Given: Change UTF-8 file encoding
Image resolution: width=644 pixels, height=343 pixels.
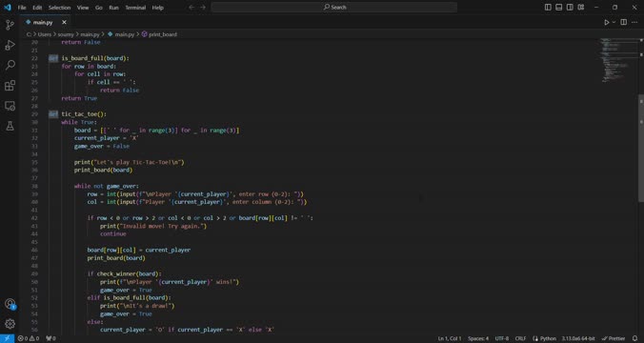Looking at the screenshot, I should (x=501, y=338).
